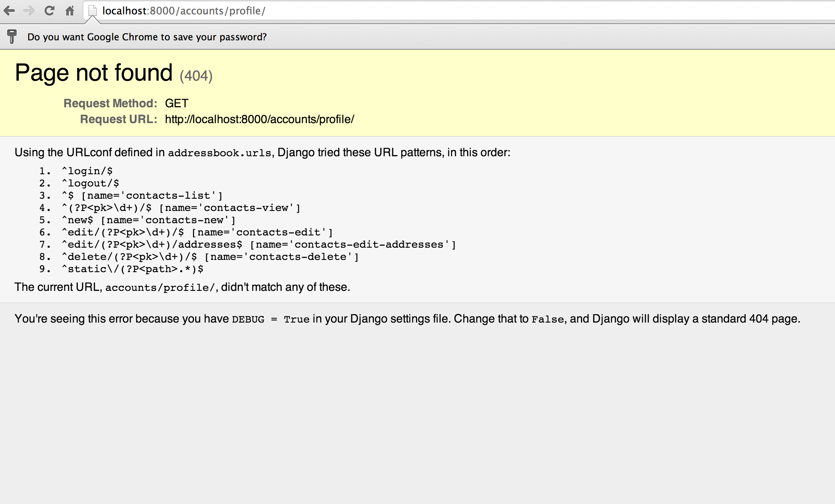Click the browser Forward arrow

tap(29, 11)
